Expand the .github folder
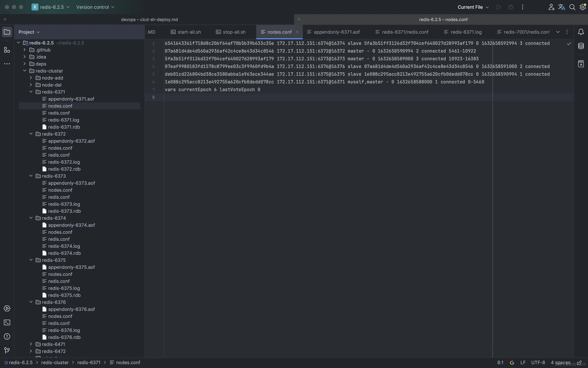The width and height of the screenshot is (588, 368). (24, 50)
